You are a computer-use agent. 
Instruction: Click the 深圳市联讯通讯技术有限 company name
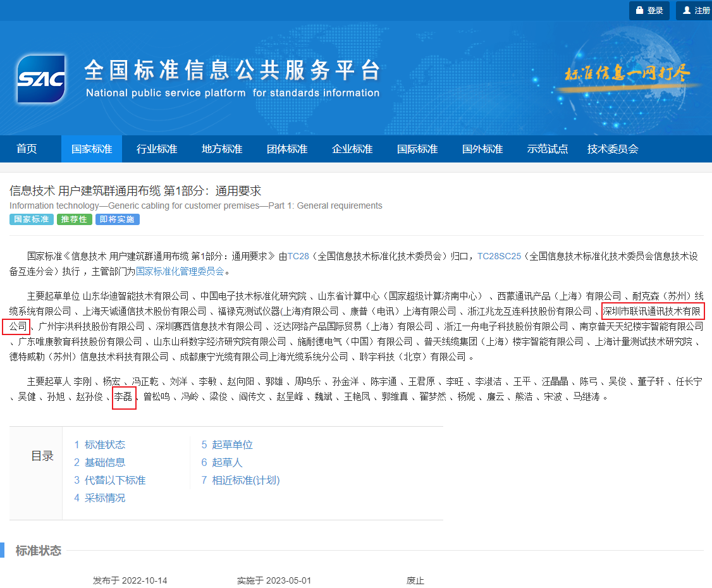[x=652, y=312]
